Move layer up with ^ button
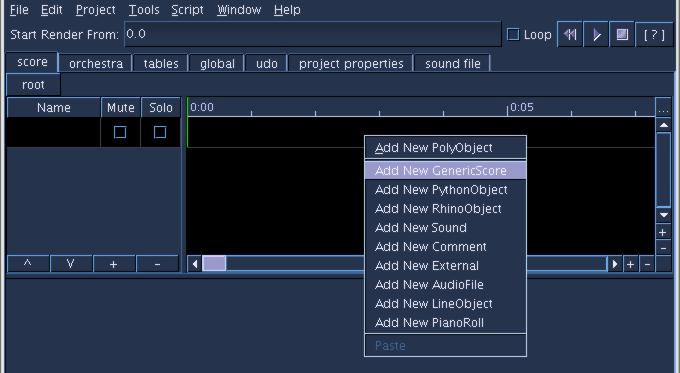680x373 pixels. tap(28, 263)
